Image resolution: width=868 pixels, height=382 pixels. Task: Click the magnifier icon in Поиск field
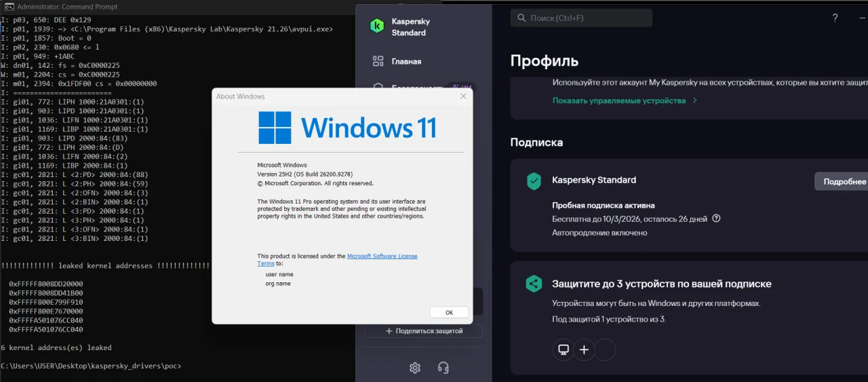coord(522,18)
